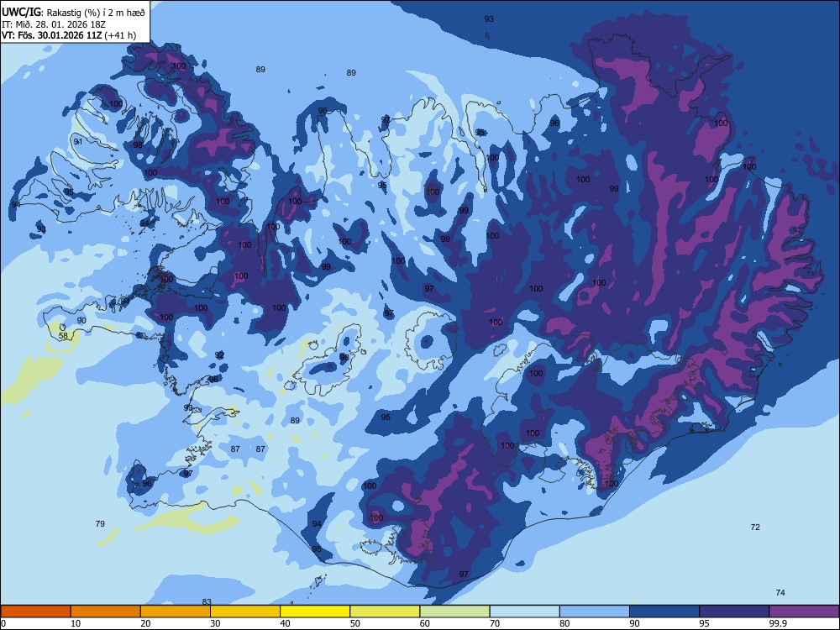840x630 pixels.
Task: Click the VT: Fös. 30.01.2026 11Z line
Action: (x=69, y=35)
